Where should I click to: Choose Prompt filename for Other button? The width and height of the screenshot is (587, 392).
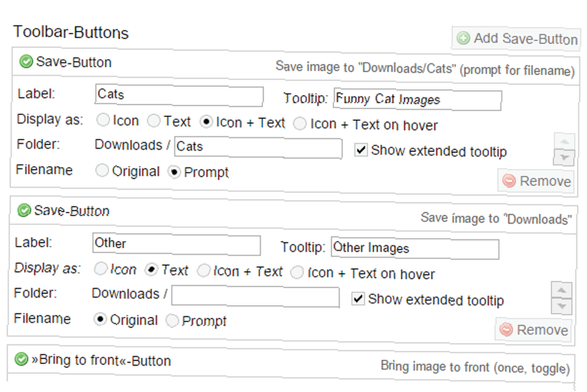172,320
